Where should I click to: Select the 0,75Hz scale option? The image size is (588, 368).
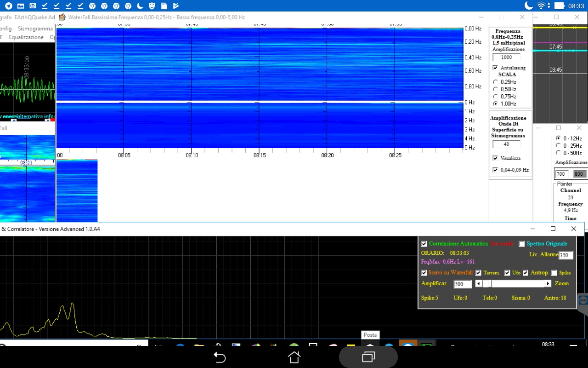pos(495,97)
